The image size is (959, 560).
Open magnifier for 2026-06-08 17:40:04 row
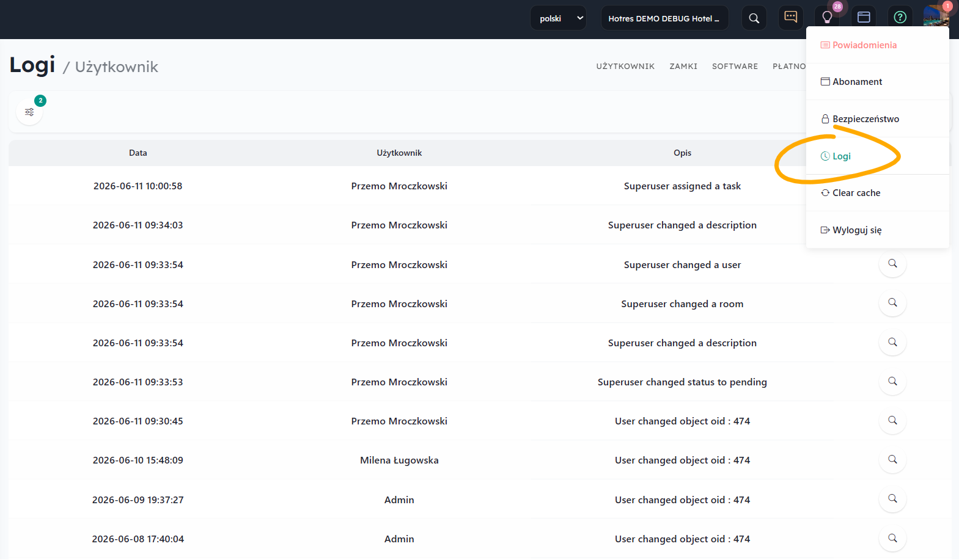pyautogui.click(x=892, y=539)
